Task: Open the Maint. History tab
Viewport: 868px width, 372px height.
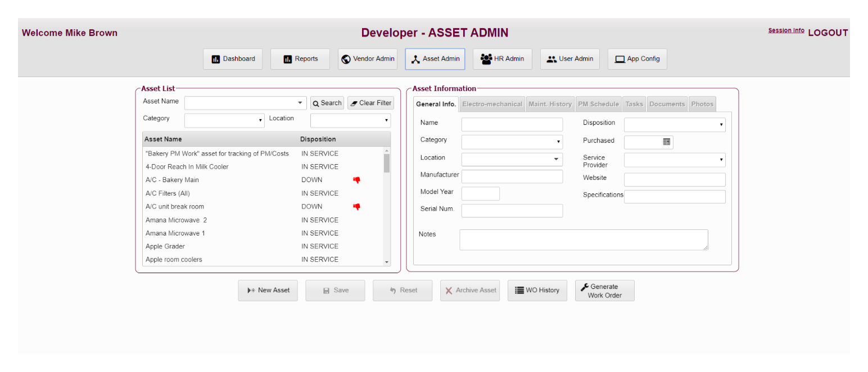Action: (x=550, y=104)
